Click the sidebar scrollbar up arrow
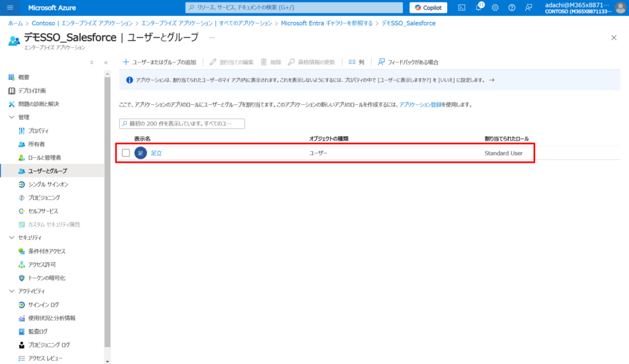 (x=107, y=74)
